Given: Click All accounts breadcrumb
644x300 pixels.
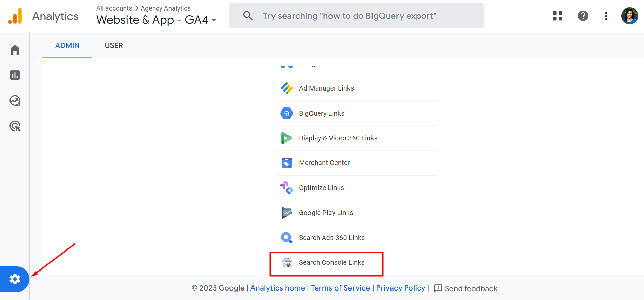Looking at the screenshot, I should coord(114,8).
